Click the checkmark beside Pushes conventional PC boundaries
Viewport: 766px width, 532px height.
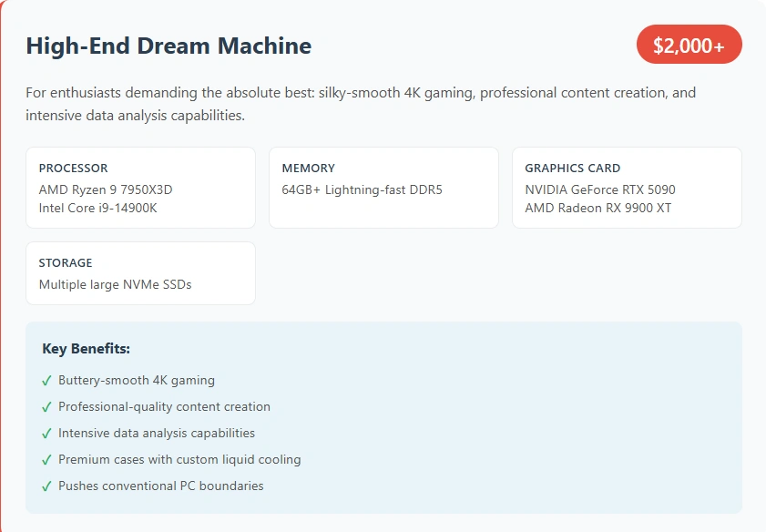46,486
